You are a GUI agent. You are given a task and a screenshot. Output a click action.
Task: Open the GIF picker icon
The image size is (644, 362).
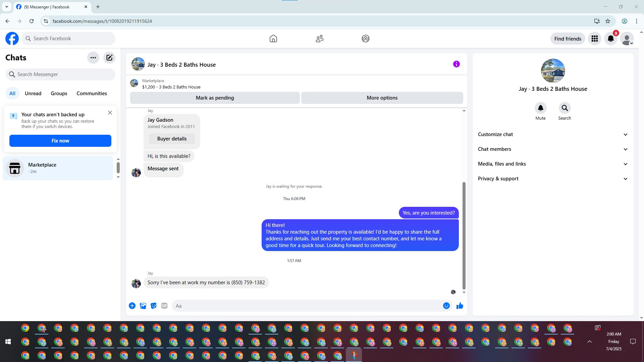tap(164, 306)
